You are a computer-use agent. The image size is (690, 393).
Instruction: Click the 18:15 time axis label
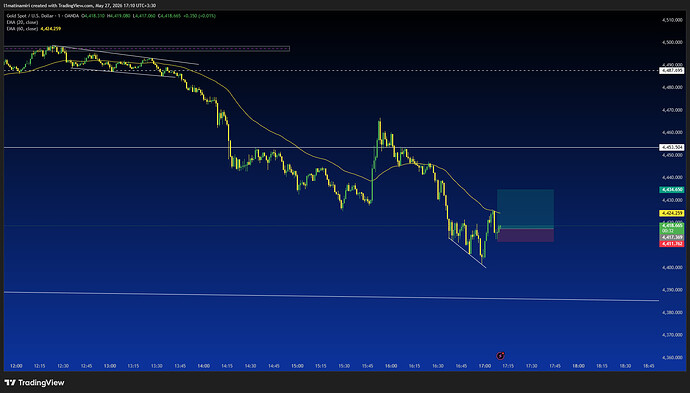[602, 366]
